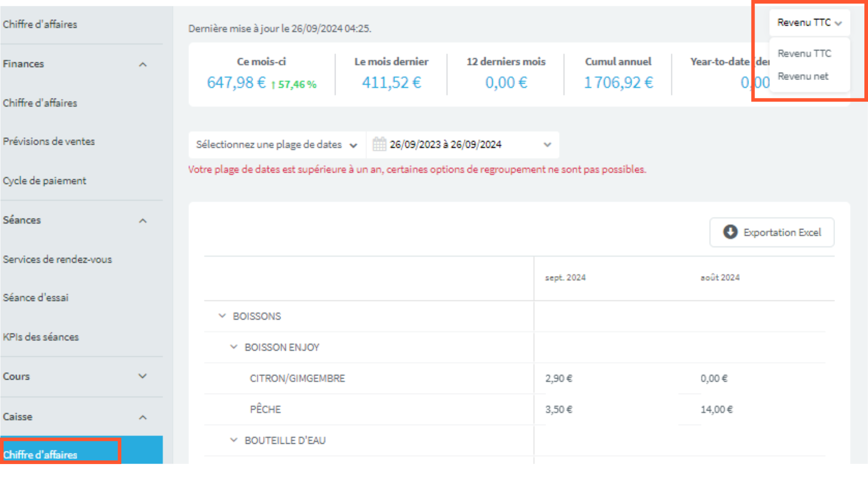Click the Caisse section header

coord(18,417)
